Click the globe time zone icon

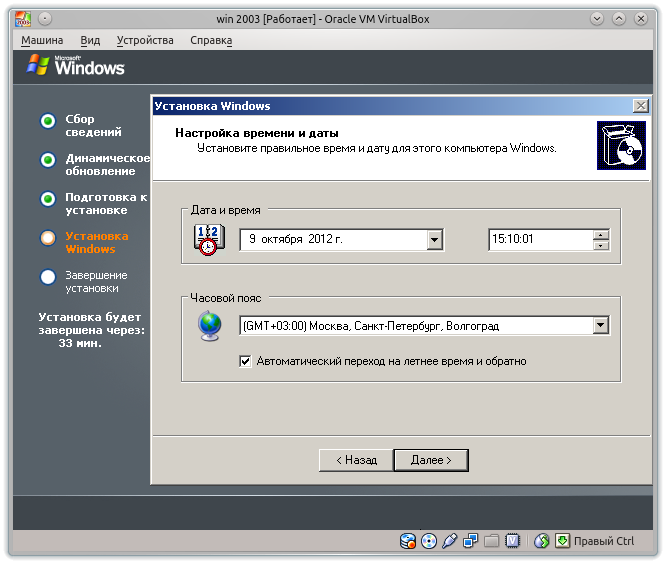209,326
